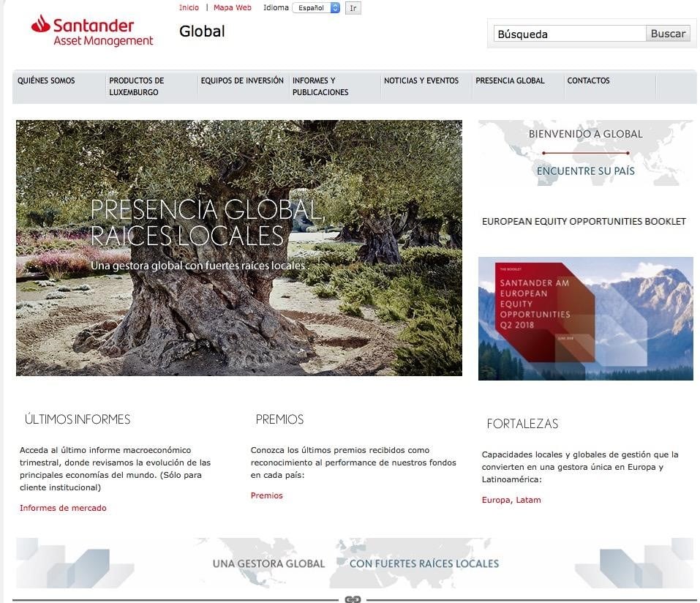The height and width of the screenshot is (603, 700).
Task: Click the Santander Asset Management logo
Action: tap(92, 31)
